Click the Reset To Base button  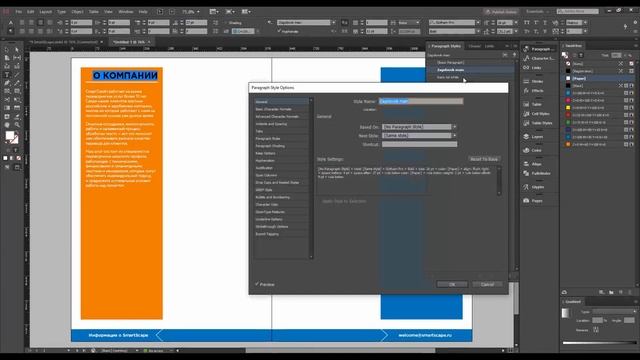[484, 159]
